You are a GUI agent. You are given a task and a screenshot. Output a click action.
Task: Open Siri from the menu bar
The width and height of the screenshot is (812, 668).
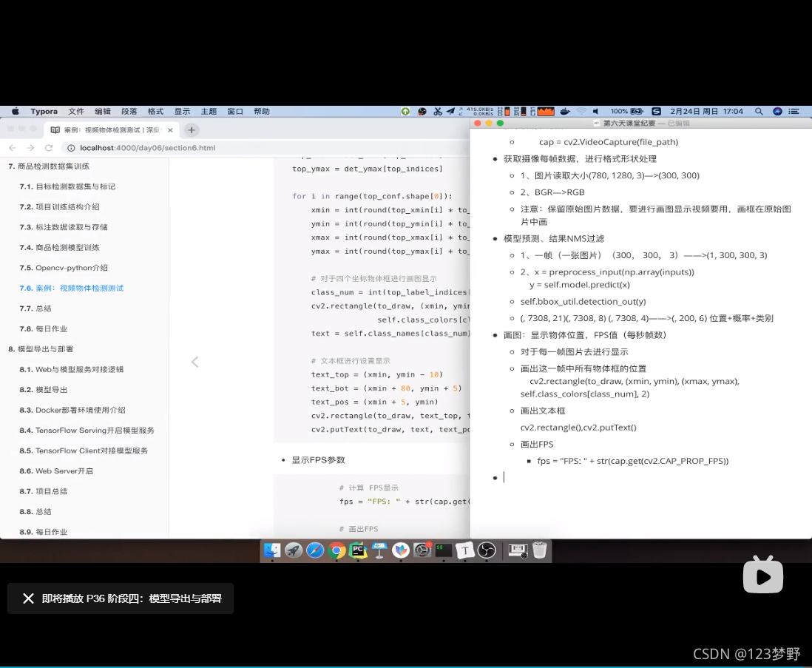tap(777, 111)
